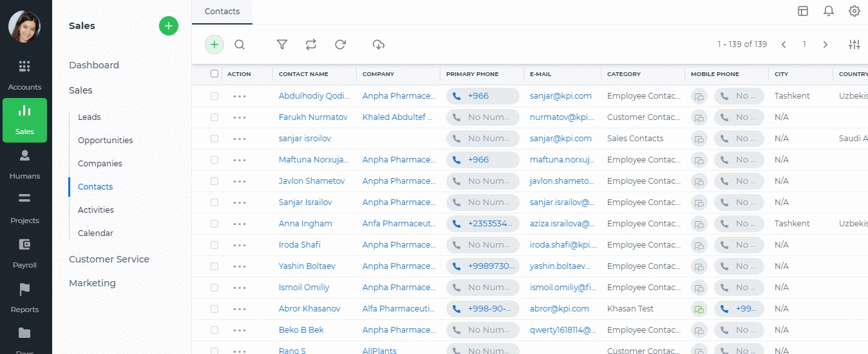Open contact link Javlon Shametov

pyautogui.click(x=312, y=181)
